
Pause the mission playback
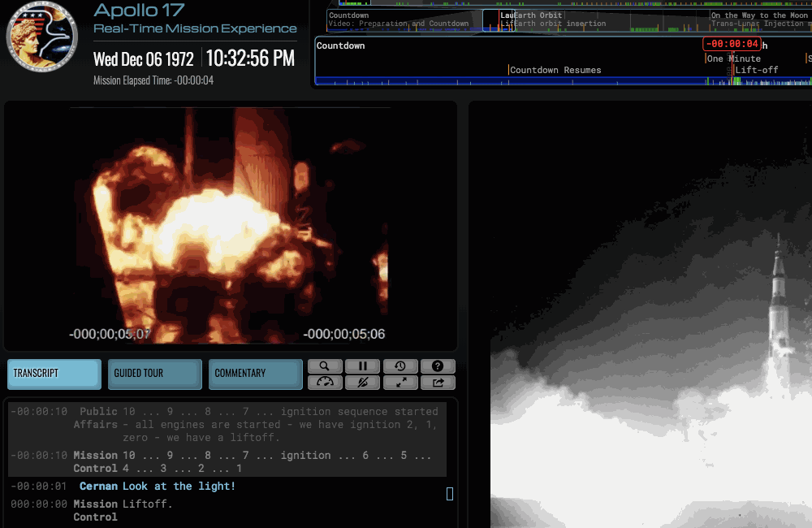[x=362, y=366]
